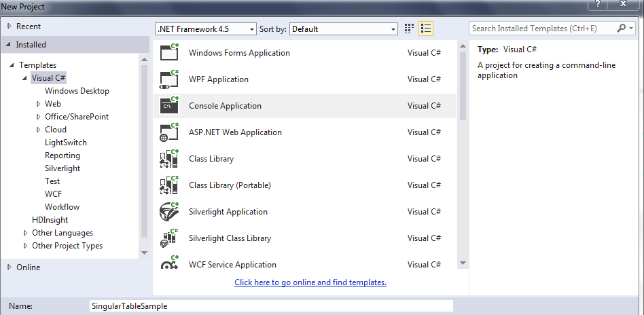Open the Sort by dropdown
This screenshot has height=315, width=644.
click(344, 29)
